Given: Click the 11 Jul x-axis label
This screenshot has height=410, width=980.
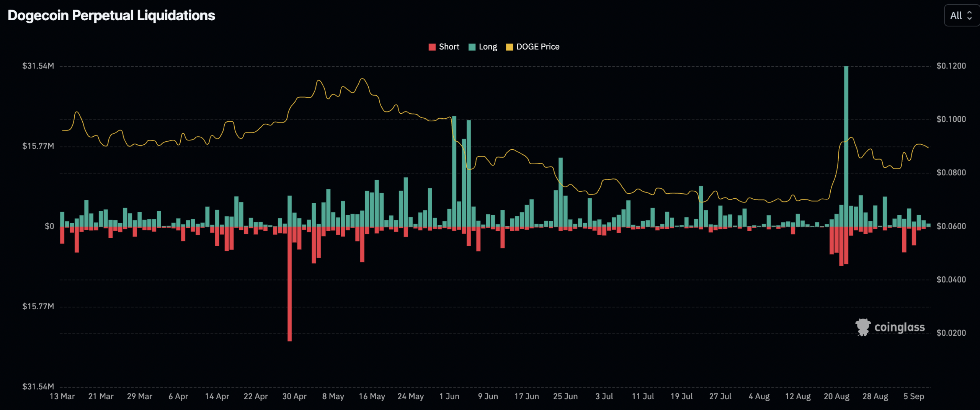Looking at the screenshot, I should coord(643,396).
